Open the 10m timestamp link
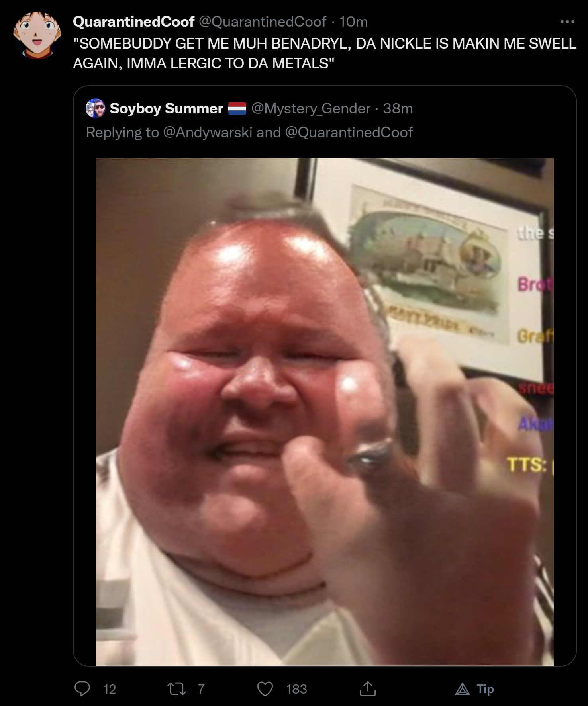 353,22
